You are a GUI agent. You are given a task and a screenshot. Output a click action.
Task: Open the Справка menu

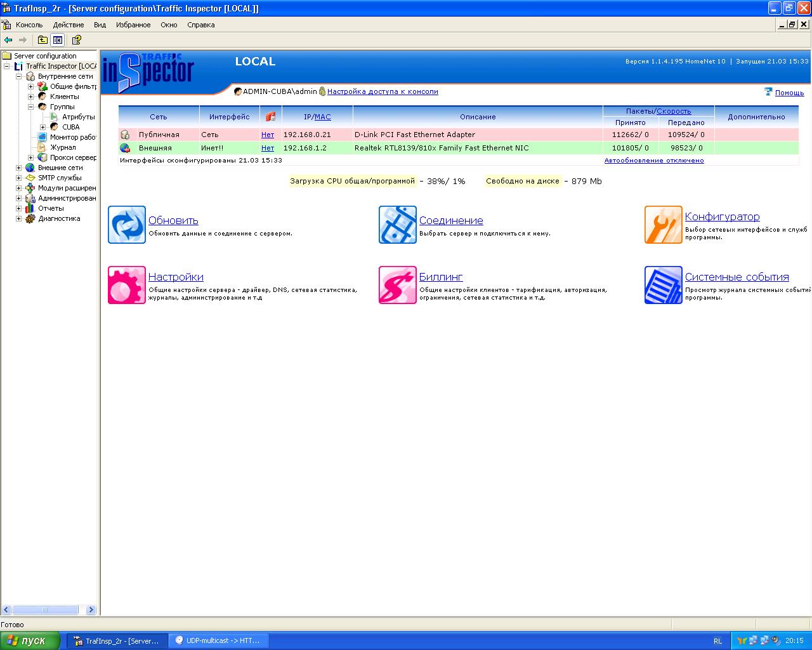(x=201, y=25)
